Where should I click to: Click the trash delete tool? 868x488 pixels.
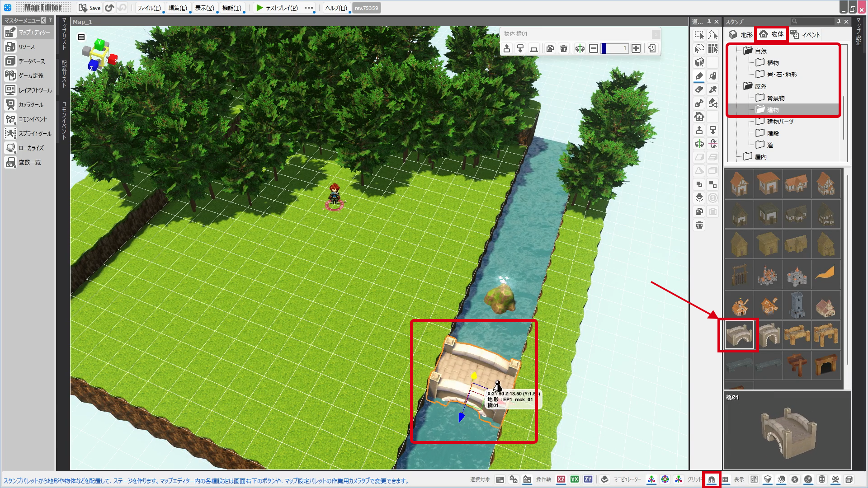click(699, 225)
